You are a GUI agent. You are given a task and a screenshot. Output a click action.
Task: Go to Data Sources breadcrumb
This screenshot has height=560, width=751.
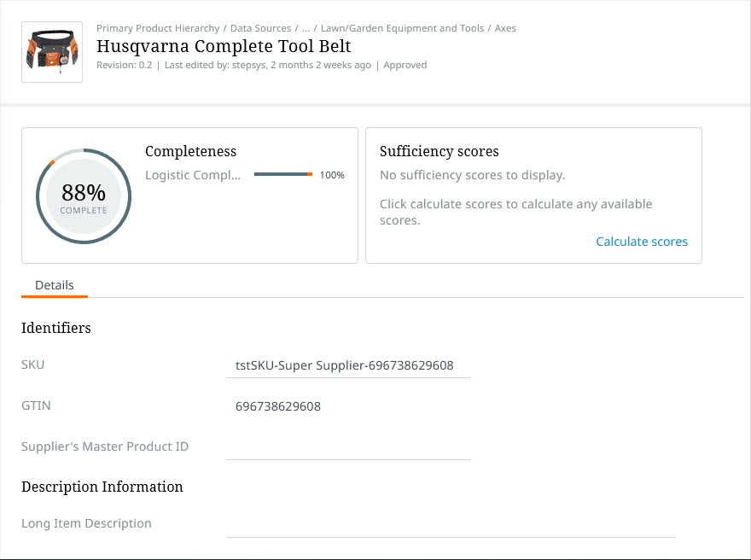tap(260, 28)
